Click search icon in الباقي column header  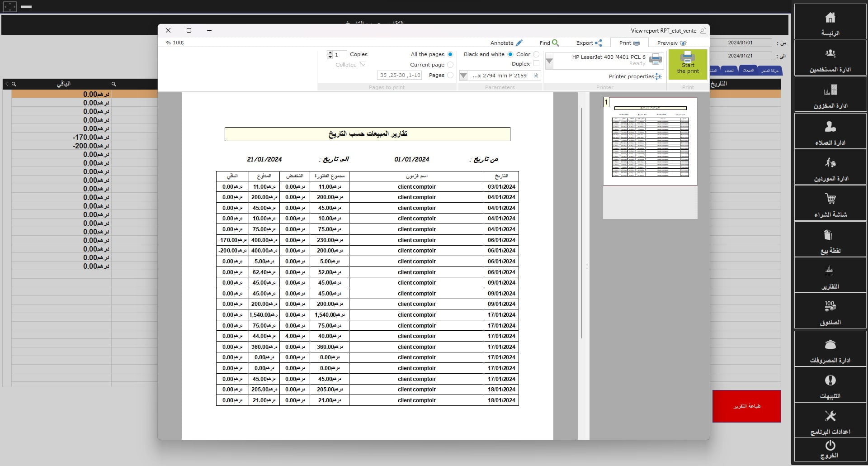coord(114,84)
